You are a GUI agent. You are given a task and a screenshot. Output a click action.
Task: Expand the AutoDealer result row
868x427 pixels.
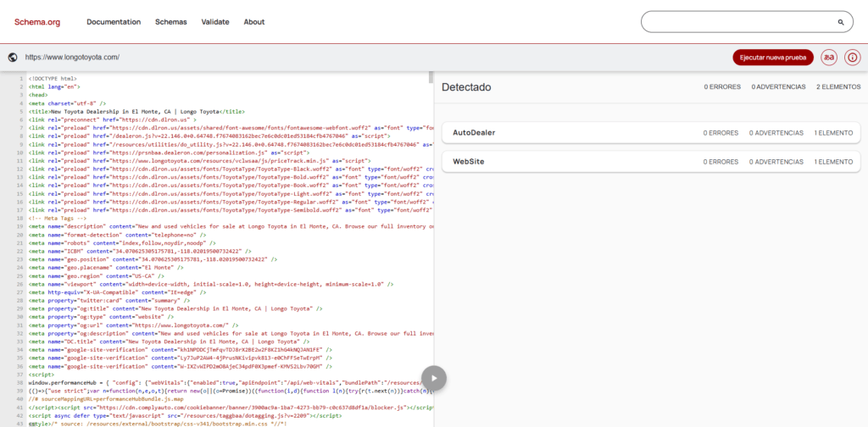(650, 133)
